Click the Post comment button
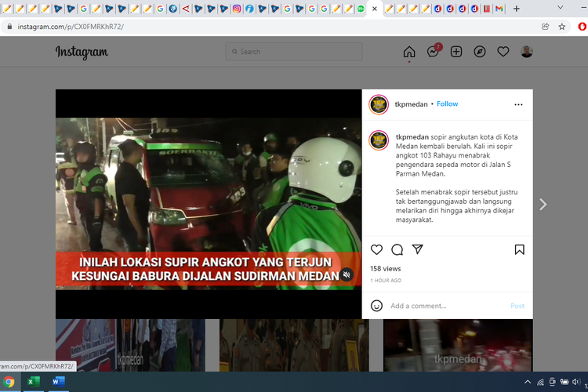 coord(517,306)
